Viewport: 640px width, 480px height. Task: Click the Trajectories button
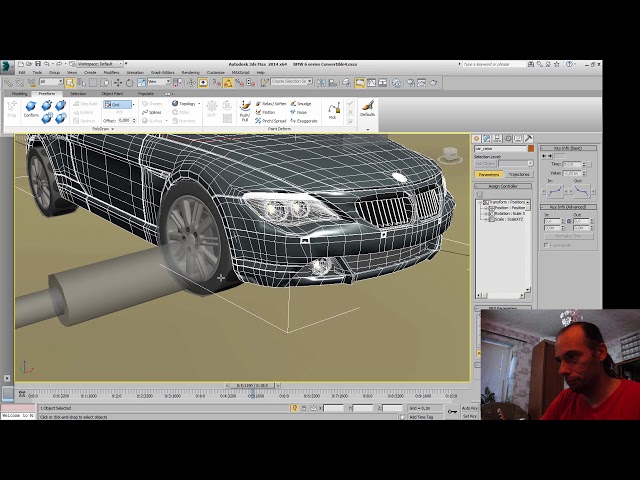click(519, 174)
